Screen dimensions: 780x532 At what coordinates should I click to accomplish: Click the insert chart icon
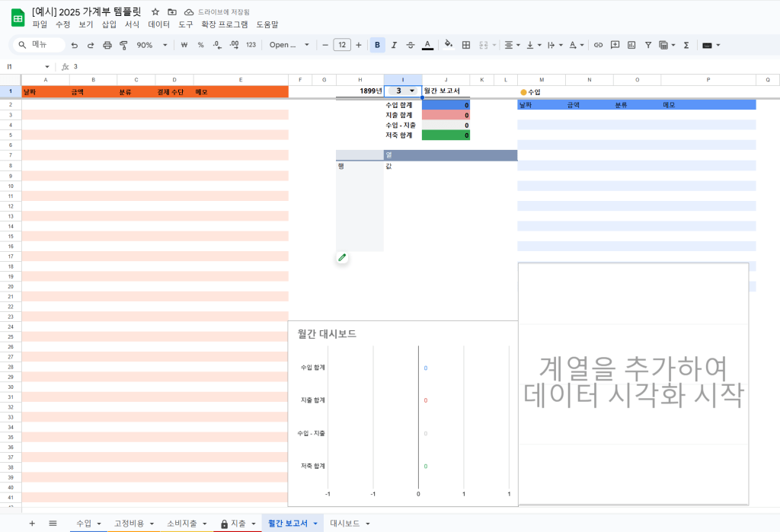(631, 45)
